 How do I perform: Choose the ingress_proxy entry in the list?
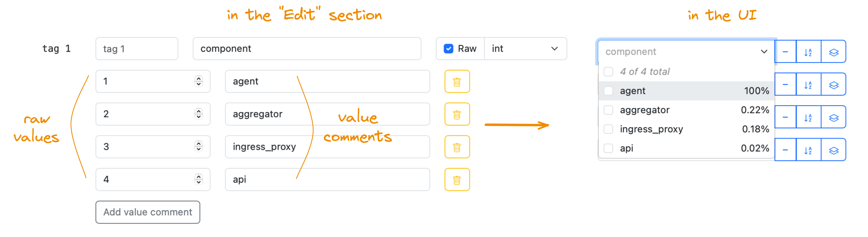click(686, 129)
